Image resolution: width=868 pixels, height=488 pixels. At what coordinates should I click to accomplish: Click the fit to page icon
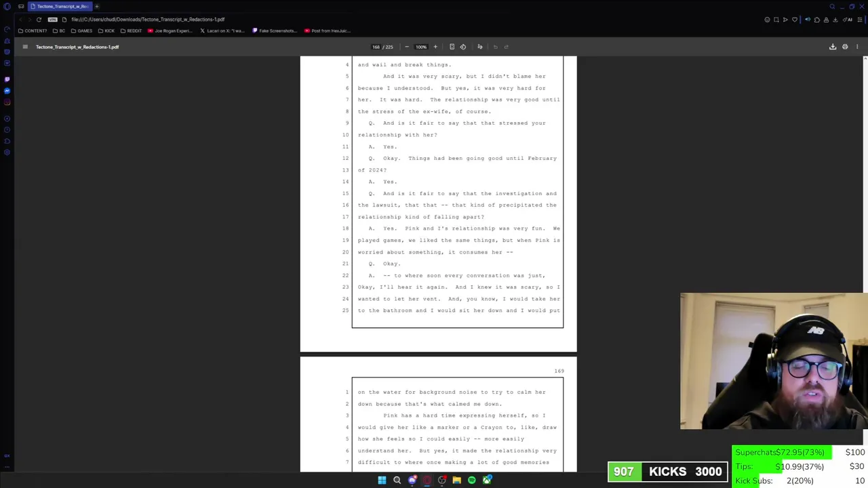coord(452,47)
